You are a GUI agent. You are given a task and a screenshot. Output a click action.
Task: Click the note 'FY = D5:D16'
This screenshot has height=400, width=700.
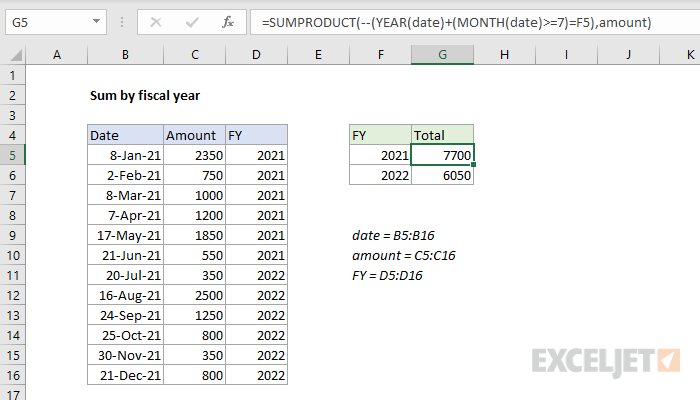click(x=387, y=275)
